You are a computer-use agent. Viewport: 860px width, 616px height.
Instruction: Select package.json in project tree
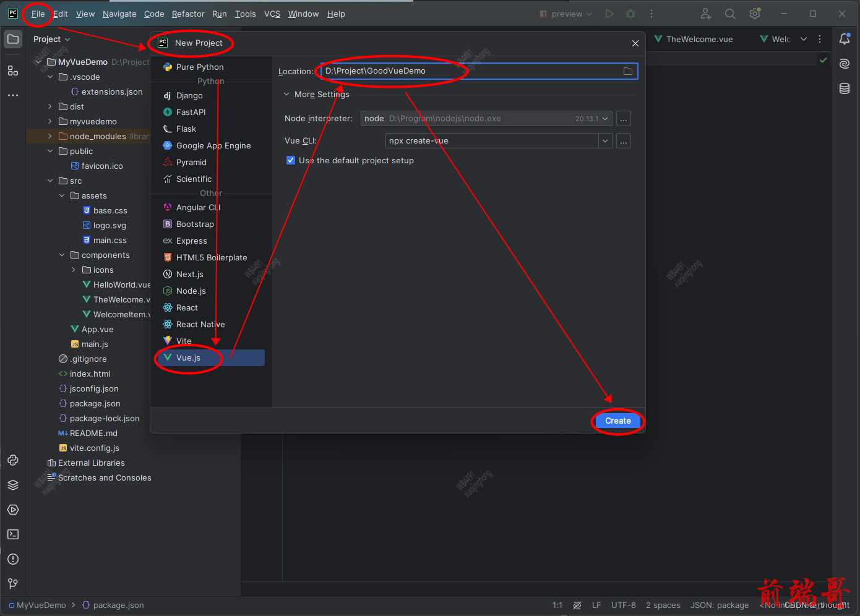[x=95, y=403]
